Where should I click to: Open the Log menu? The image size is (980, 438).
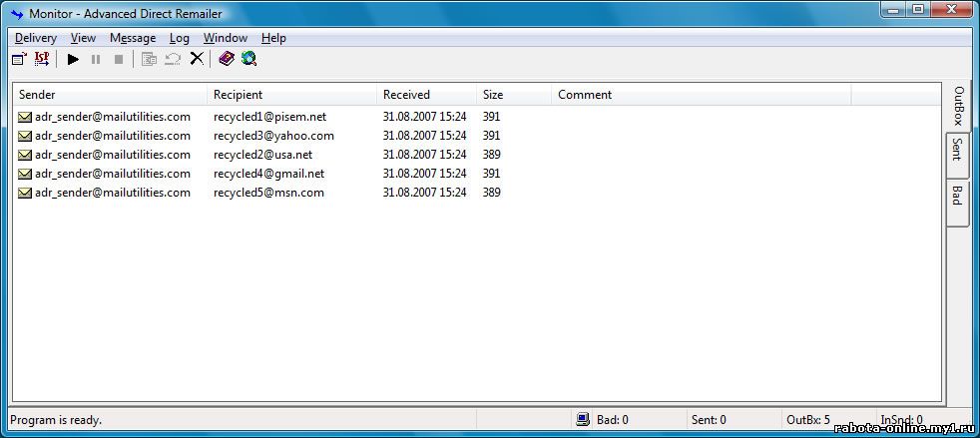coord(180,38)
